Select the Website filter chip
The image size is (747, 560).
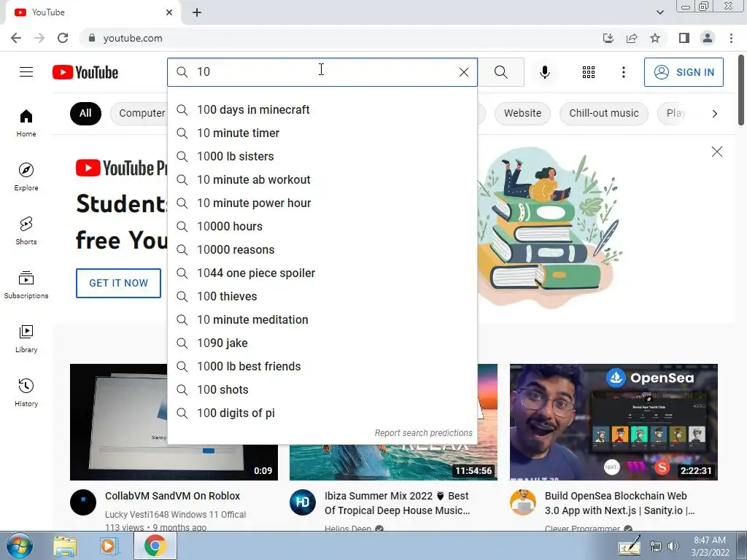click(522, 113)
